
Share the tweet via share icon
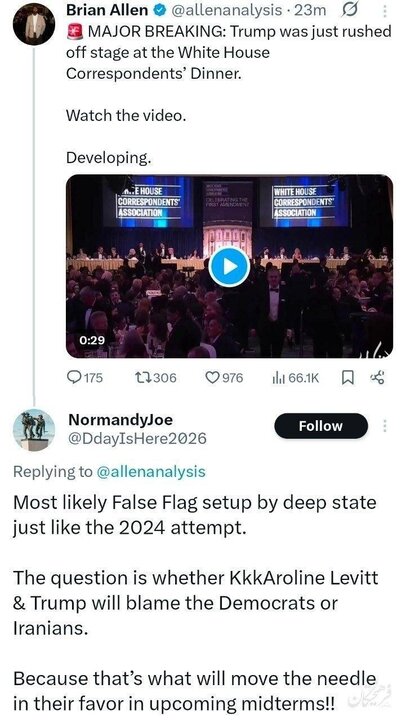coord(377,378)
